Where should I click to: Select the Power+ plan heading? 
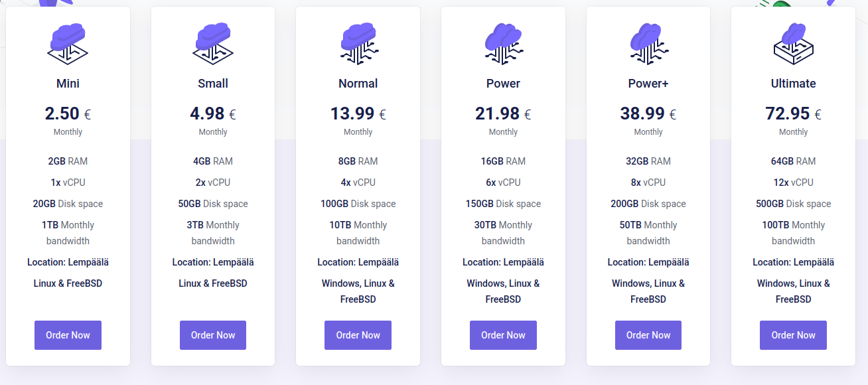pos(648,84)
